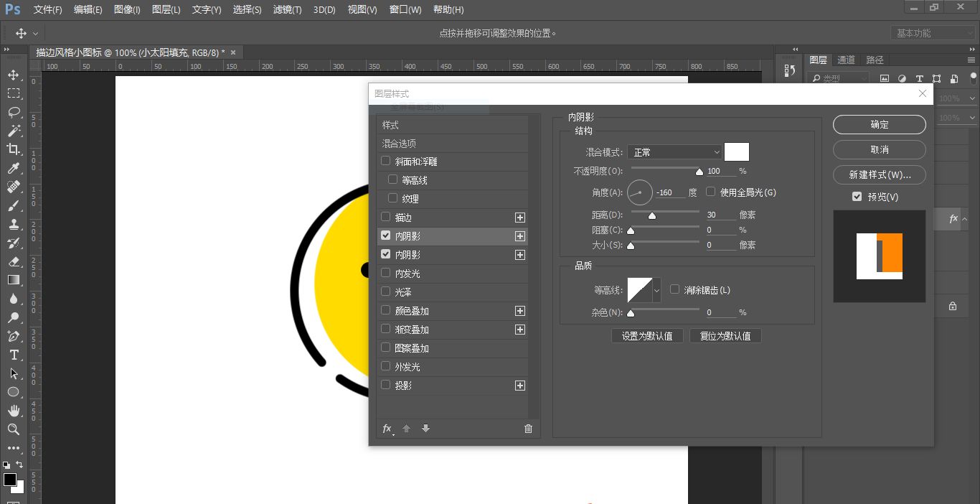The image size is (980, 504).
Task: Move effect up with arrow icon
Action: [x=406, y=429]
